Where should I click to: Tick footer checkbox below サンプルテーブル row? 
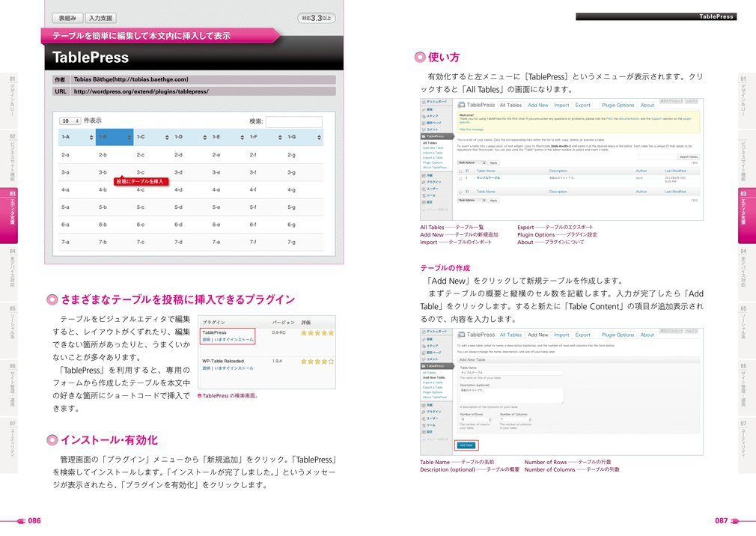click(x=460, y=192)
